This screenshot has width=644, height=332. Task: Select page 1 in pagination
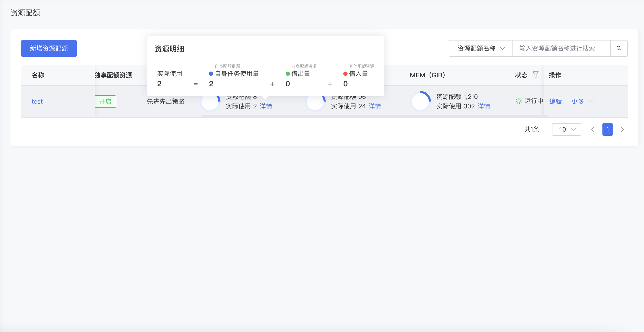[x=607, y=129]
